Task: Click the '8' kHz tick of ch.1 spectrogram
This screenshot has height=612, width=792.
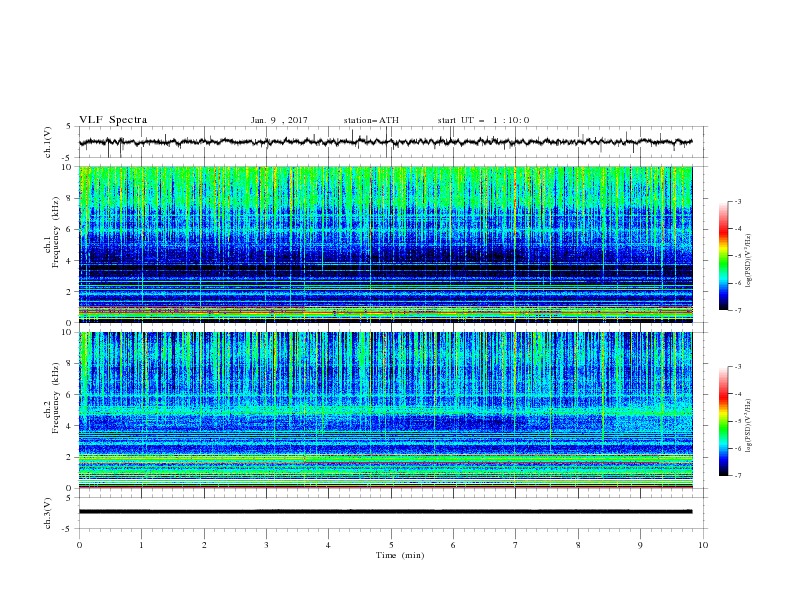Action: point(71,198)
